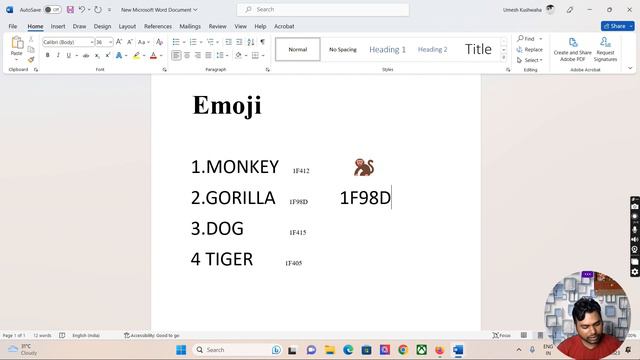Open the Review tab
This screenshot has height=360, width=640.
tap(217, 26)
